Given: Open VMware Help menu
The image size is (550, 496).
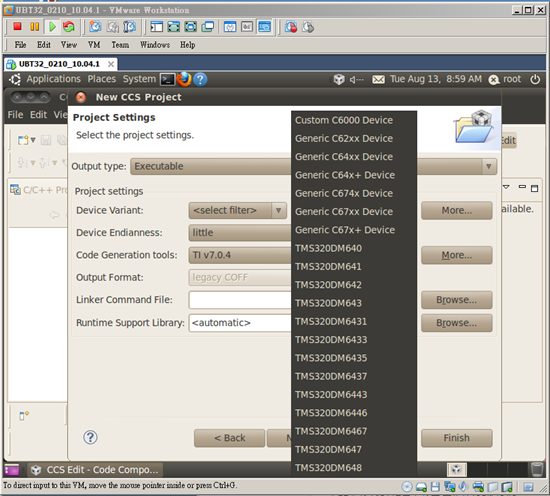Looking at the screenshot, I should coord(187,45).
